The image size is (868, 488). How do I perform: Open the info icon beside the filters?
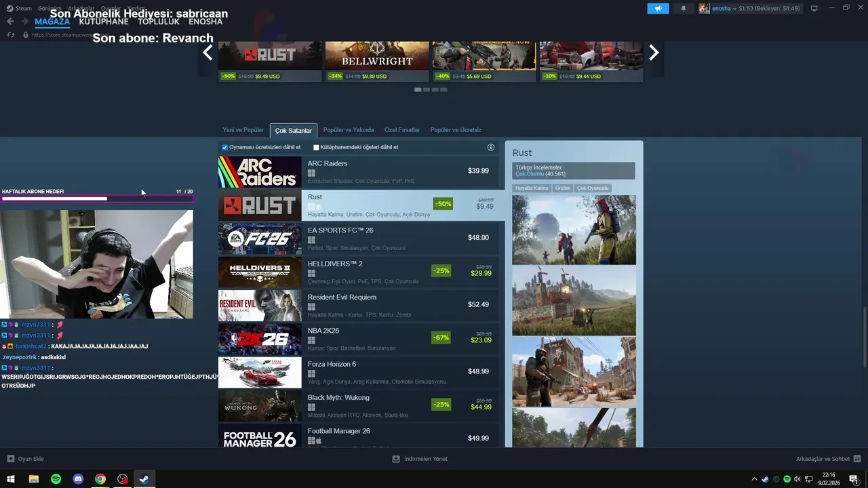pos(491,147)
